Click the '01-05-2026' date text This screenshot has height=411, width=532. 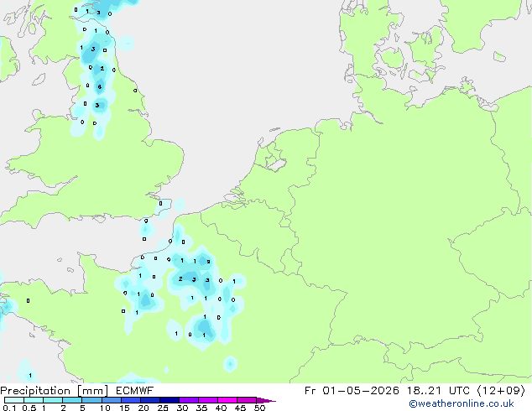(361, 391)
